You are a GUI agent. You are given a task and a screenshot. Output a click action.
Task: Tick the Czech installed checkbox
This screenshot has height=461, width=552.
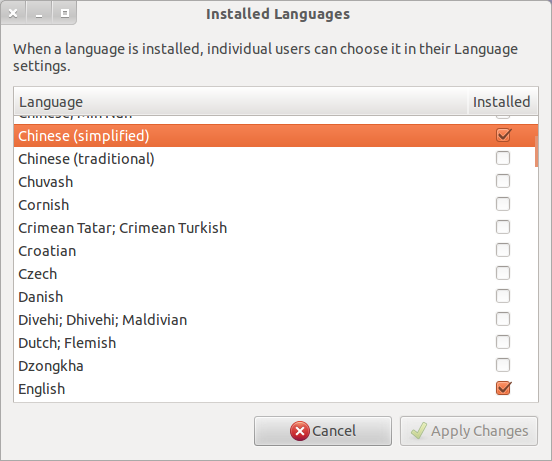[503, 273]
